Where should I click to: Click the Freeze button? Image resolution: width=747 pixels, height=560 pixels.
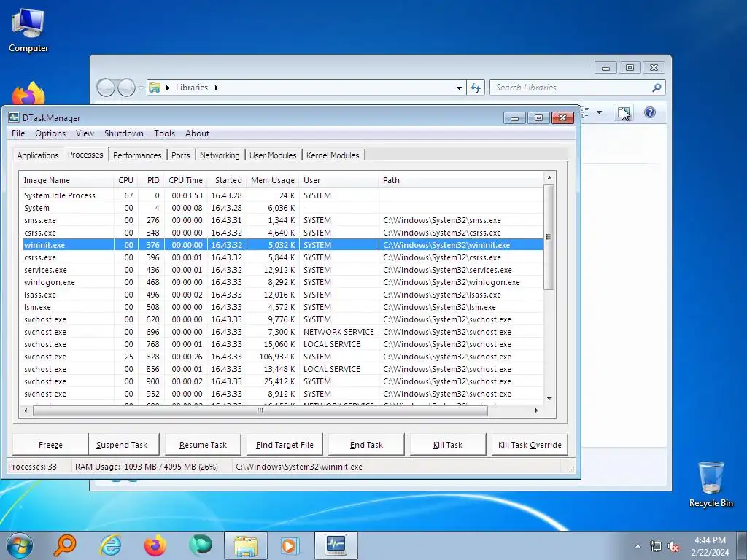50,445
